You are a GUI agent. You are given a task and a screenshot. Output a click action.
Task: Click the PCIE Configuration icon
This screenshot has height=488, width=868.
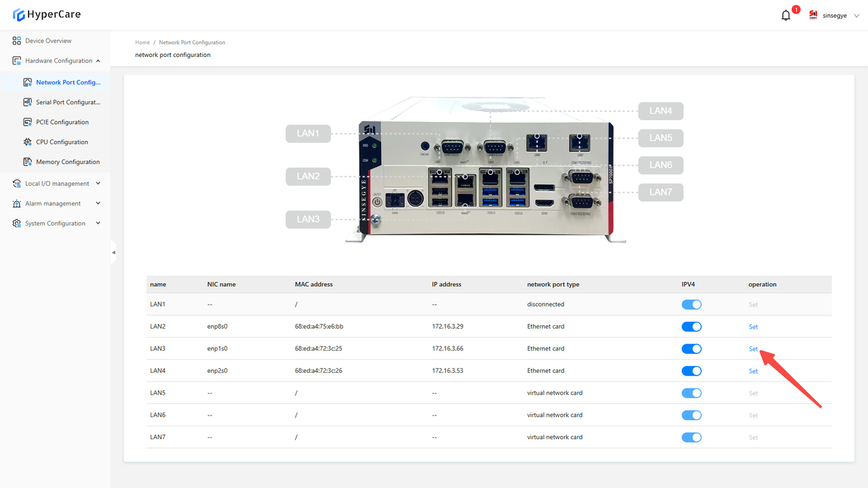pyautogui.click(x=28, y=122)
